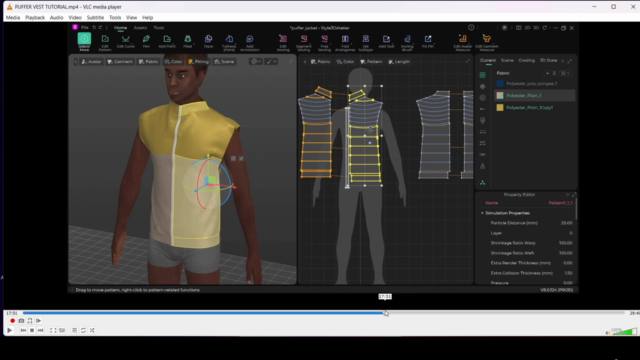Select the Trace tool

(x=208, y=42)
